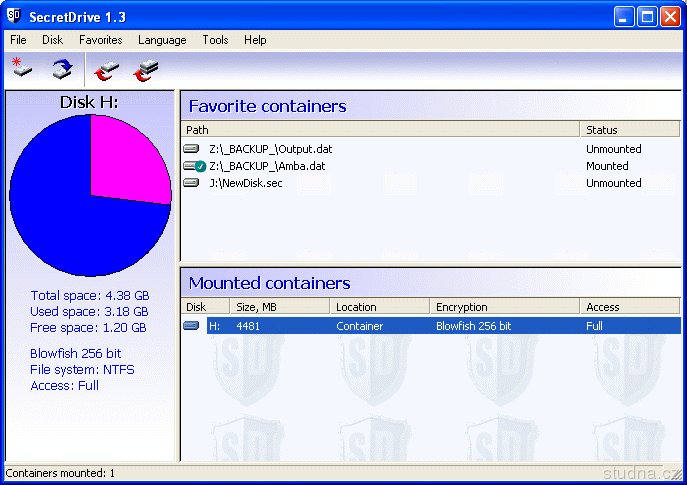Sort favorites by the Path column header
This screenshot has height=485, width=687.
click(x=380, y=130)
